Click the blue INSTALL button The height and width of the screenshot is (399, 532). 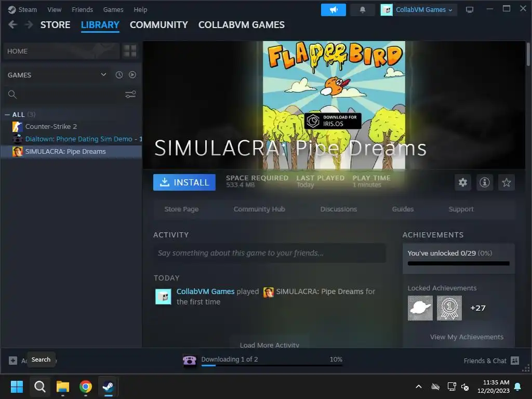click(x=184, y=182)
